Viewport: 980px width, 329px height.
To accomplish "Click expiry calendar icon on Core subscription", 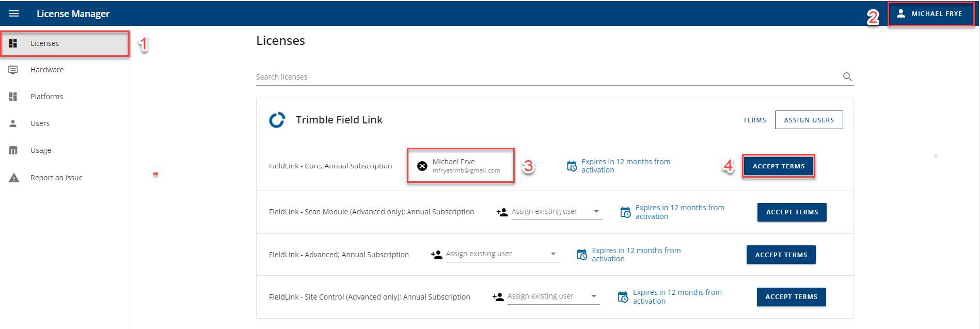I will (x=572, y=166).
